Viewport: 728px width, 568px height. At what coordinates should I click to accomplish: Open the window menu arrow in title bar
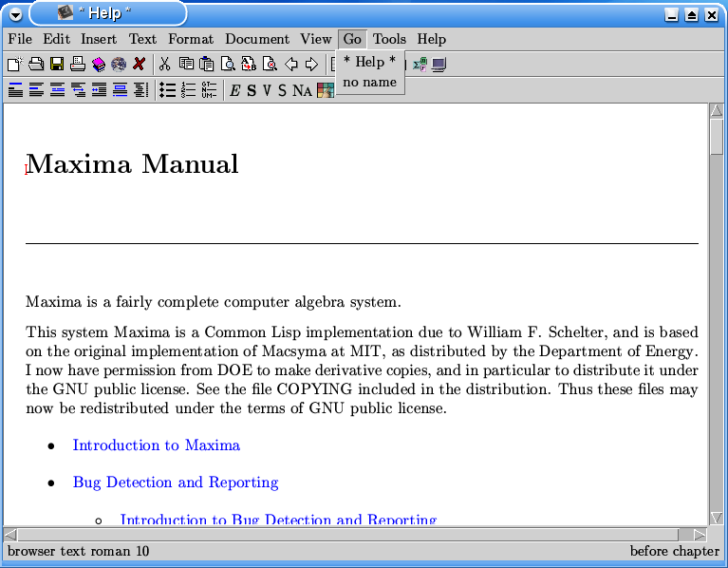point(15,15)
